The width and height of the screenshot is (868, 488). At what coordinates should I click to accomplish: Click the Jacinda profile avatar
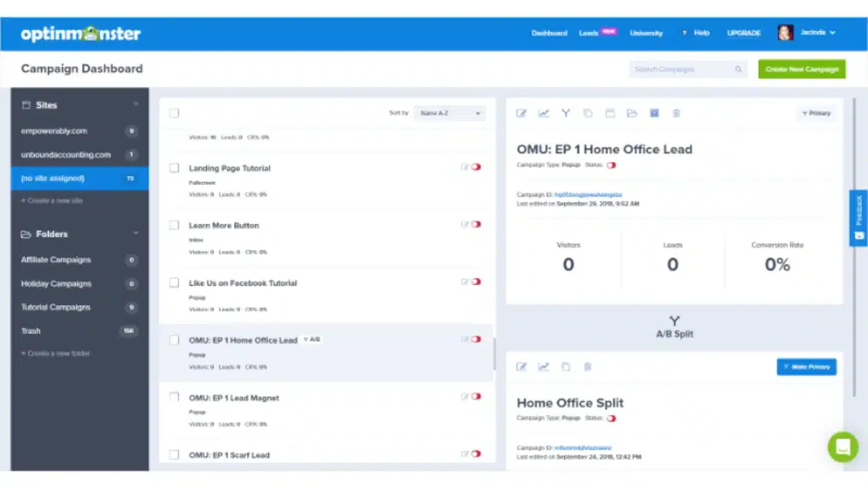786,33
